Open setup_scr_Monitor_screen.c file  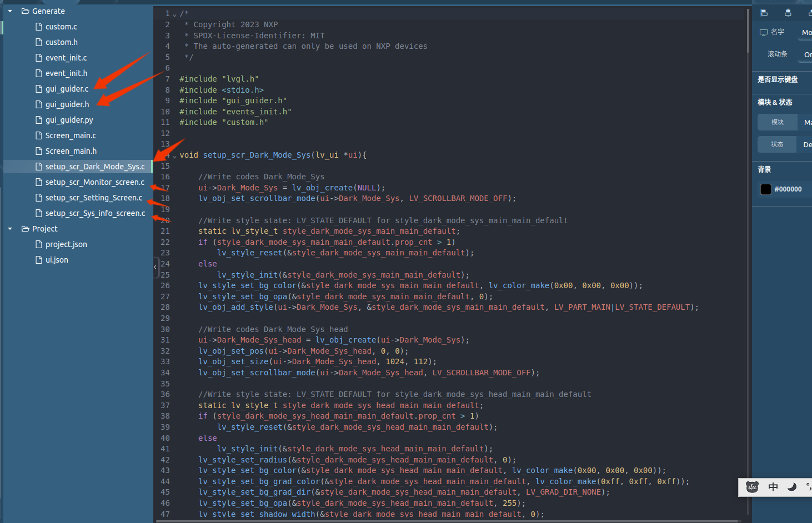(x=95, y=182)
